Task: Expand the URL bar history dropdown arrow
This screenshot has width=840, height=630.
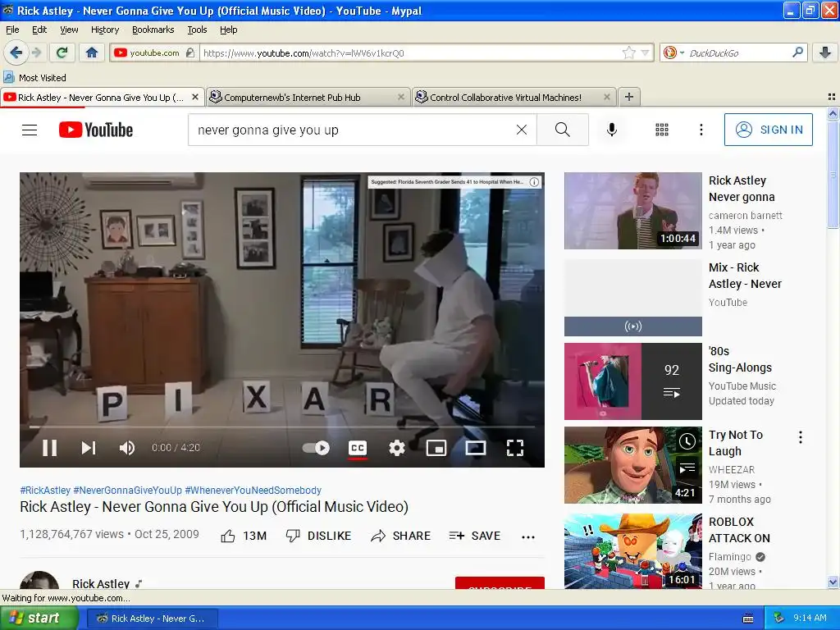Action: [x=645, y=52]
